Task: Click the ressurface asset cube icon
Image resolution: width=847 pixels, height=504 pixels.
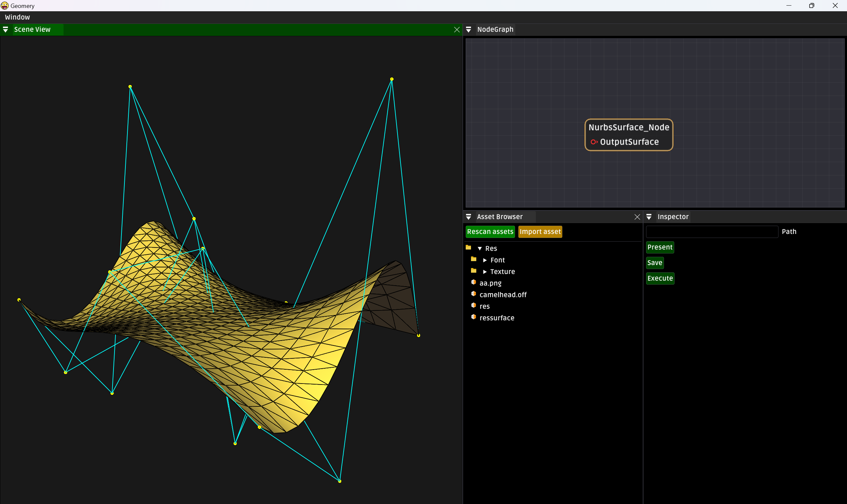Action: [473, 317]
